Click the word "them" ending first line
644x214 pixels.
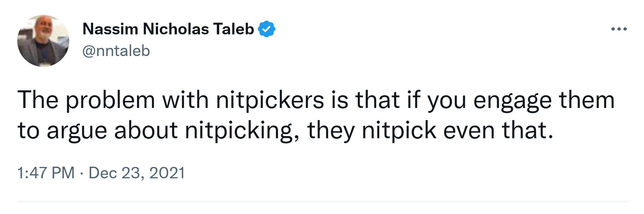pyautogui.click(x=587, y=101)
